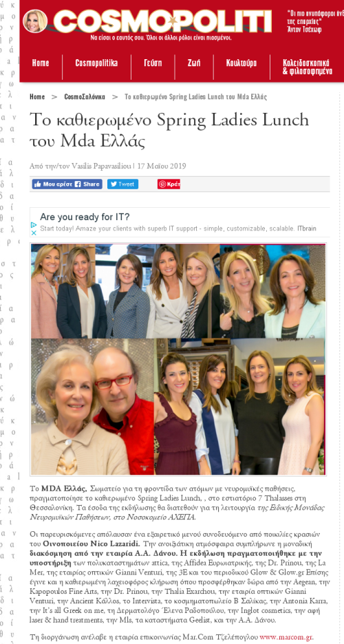Navigate to the Κουλτούρα section
The width and height of the screenshot is (344, 644).
click(241, 63)
